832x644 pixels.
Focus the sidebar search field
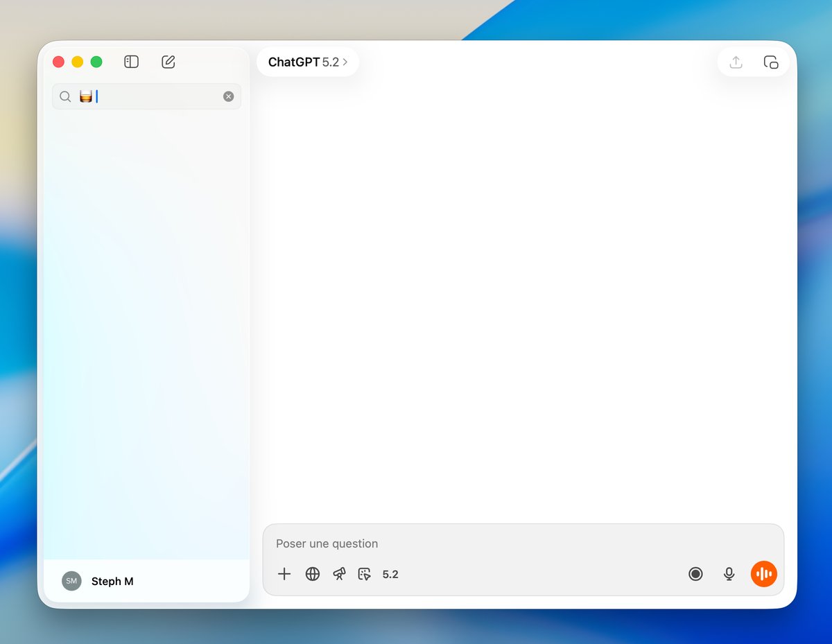[x=146, y=96]
